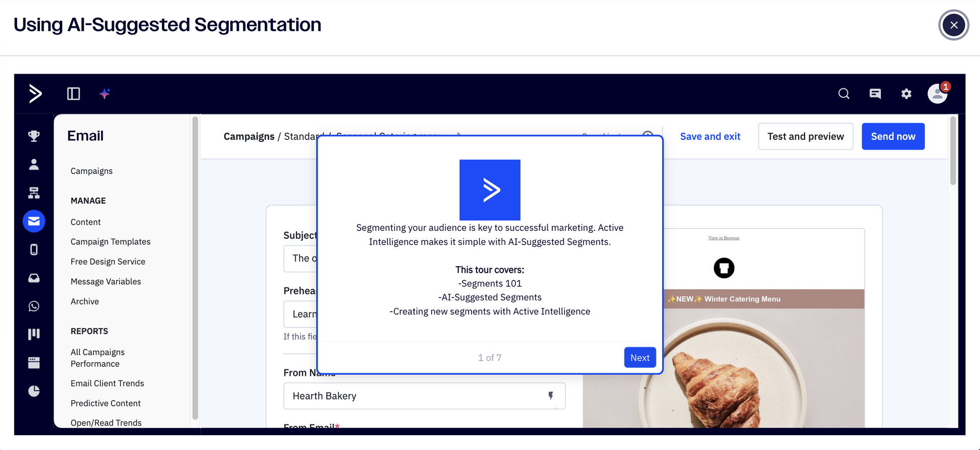The image size is (980, 450).
Task: Open the Reports pie chart icon
Action: (x=34, y=391)
